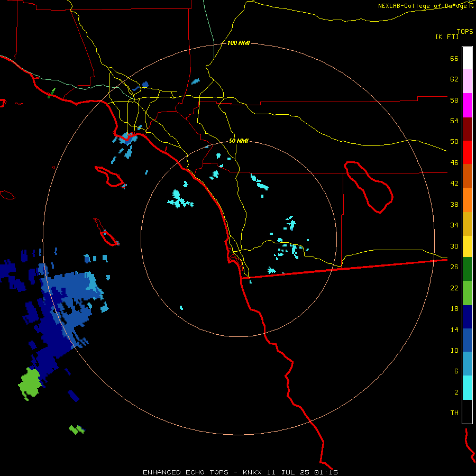Click the '62' legend value

454,79
